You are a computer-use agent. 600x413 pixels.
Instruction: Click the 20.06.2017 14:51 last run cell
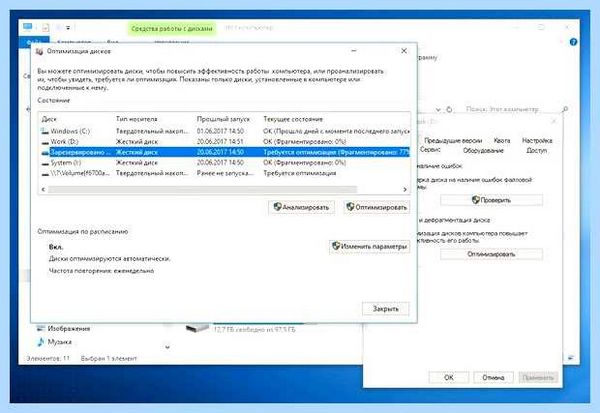[x=220, y=142]
